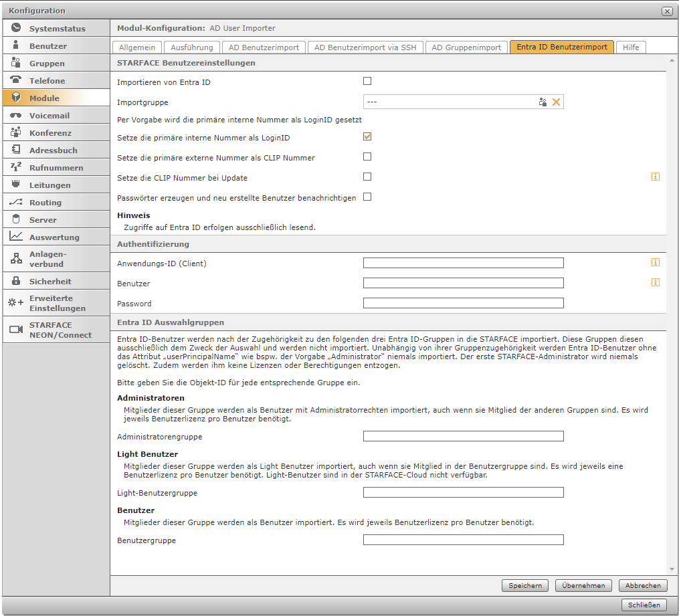Open STARFACE NEON/Connect in the sidebar
679x616 pixels.
coord(56,330)
